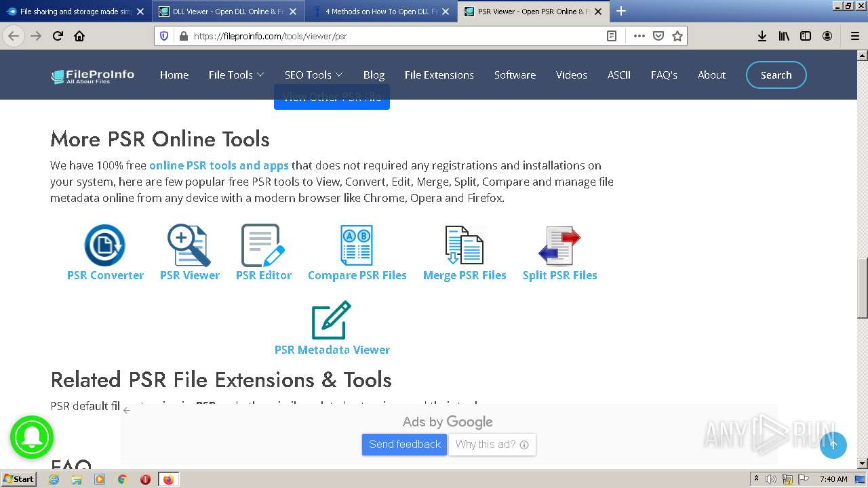Click the PSR Metadata Viewer text link
Viewport: 868px width, 488px height.
click(332, 350)
